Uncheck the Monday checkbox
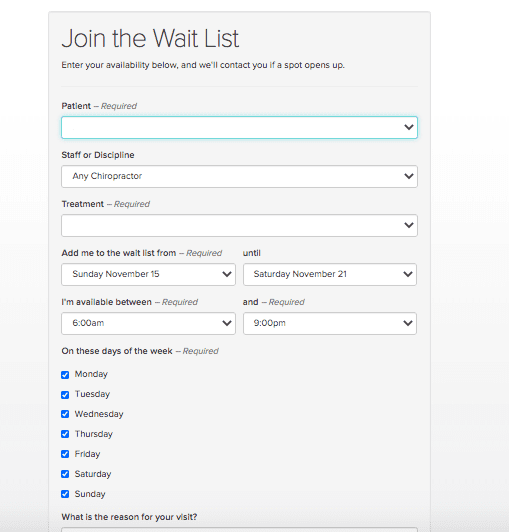 (65, 375)
